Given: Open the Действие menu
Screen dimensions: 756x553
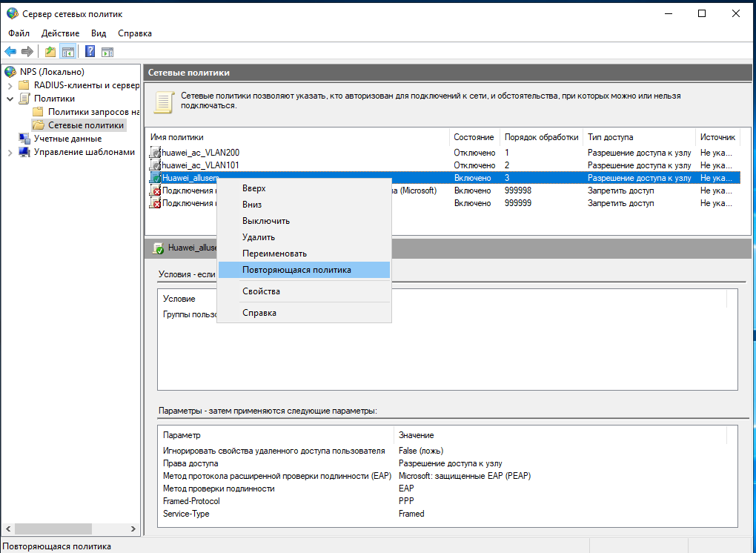Looking at the screenshot, I should coord(60,33).
